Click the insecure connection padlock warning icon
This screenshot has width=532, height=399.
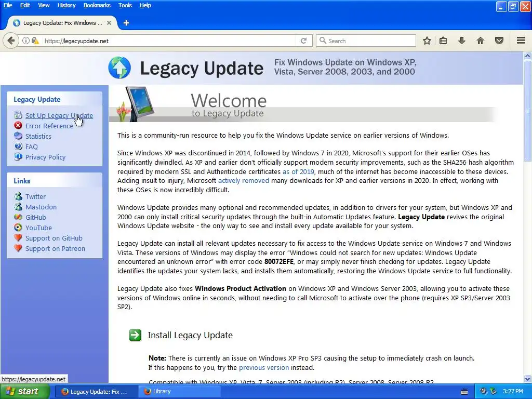tap(35, 41)
